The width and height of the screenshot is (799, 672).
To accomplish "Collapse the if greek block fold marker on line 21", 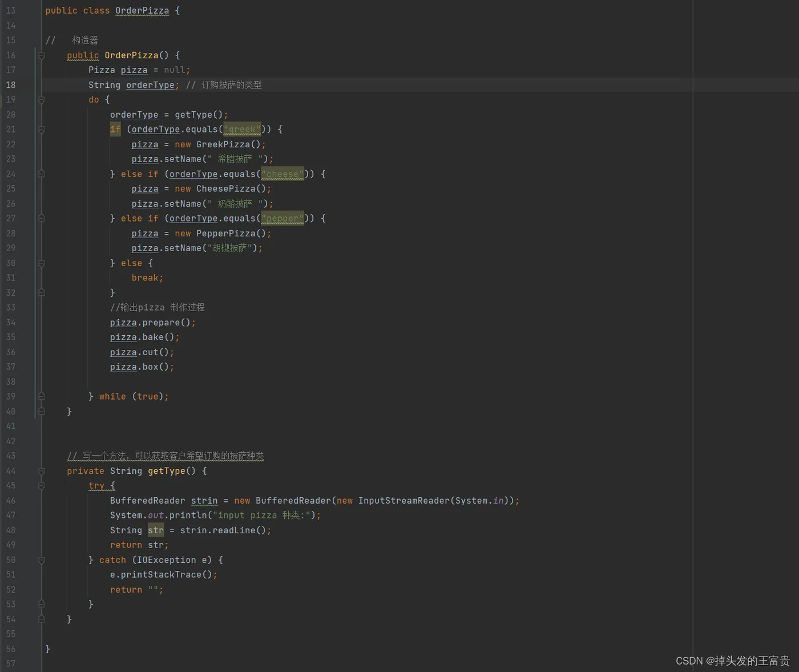I will pos(41,130).
